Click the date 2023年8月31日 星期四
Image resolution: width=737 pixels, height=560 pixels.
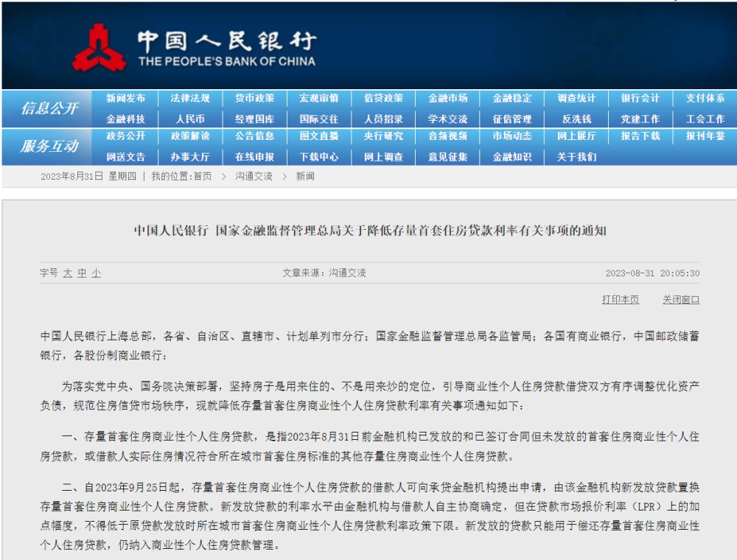coord(88,177)
